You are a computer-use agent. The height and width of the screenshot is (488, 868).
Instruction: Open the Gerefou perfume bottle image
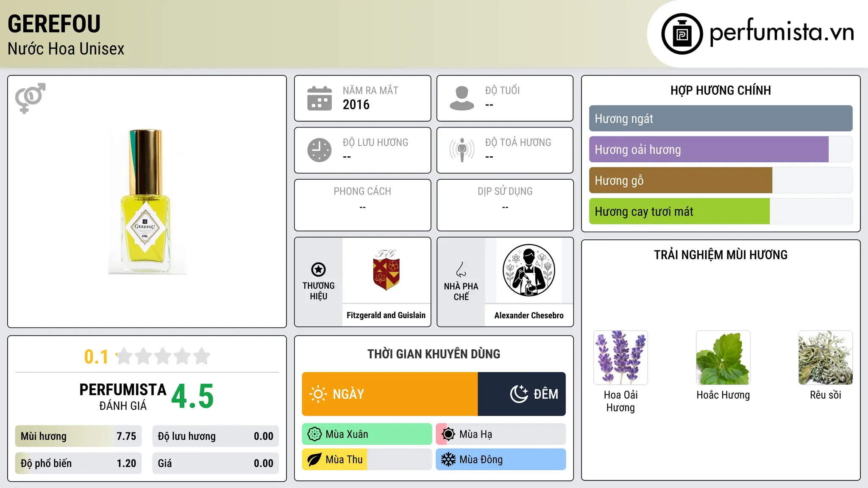(x=147, y=202)
